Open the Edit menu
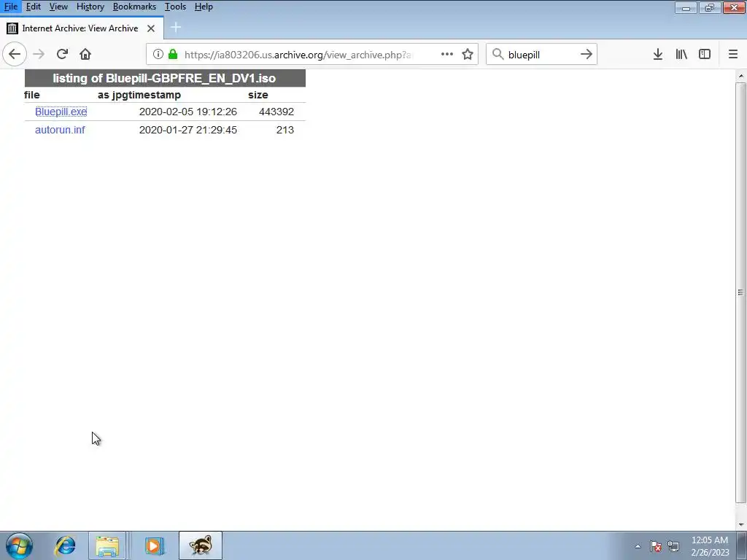Image resolution: width=747 pixels, height=560 pixels. 34,7
